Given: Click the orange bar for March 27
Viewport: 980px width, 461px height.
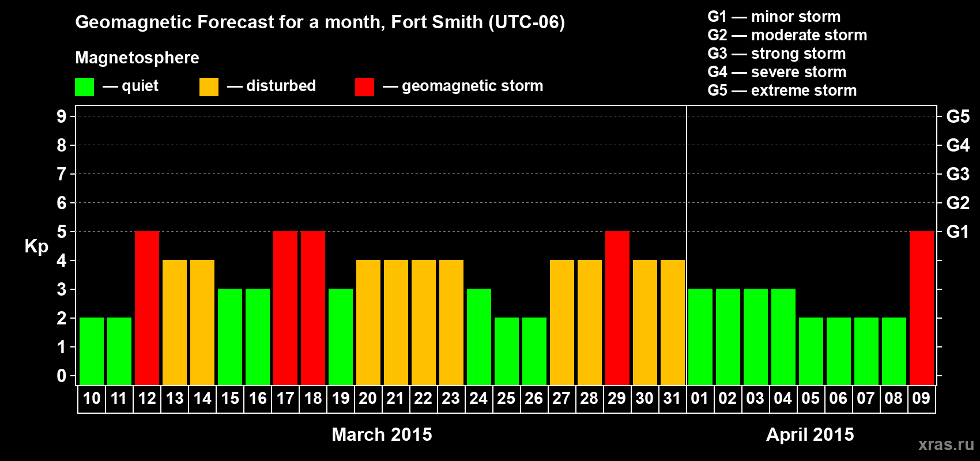Looking at the screenshot, I should tap(562, 322).
